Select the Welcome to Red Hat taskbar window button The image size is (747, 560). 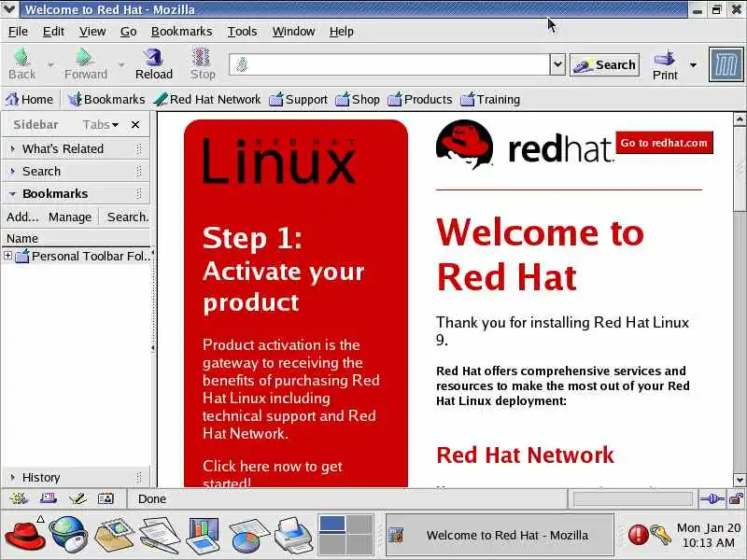pyautogui.click(x=500, y=535)
